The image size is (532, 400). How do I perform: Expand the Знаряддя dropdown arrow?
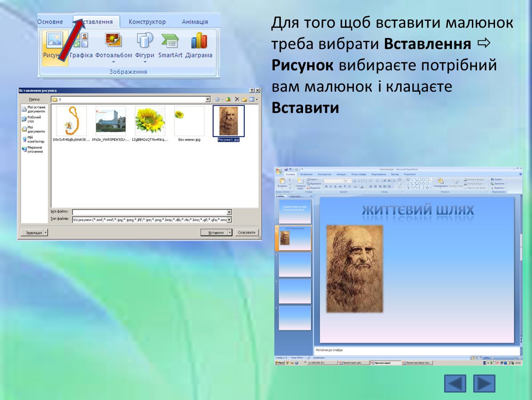(x=46, y=232)
